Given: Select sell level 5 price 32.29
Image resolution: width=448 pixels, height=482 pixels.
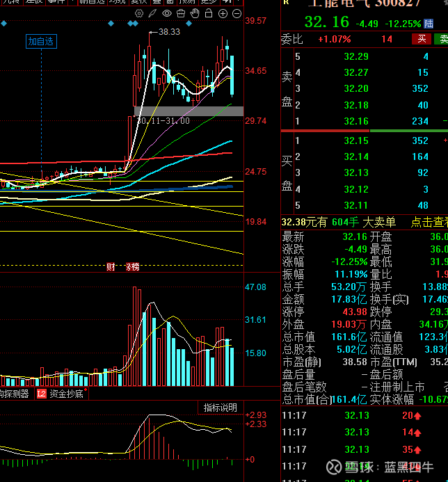Looking at the screenshot, I should tap(356, 56).
